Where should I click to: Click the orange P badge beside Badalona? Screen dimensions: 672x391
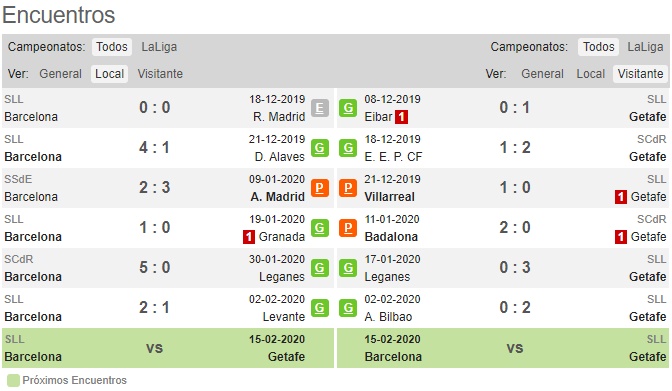pyautogui.click(x=348, y=228)
